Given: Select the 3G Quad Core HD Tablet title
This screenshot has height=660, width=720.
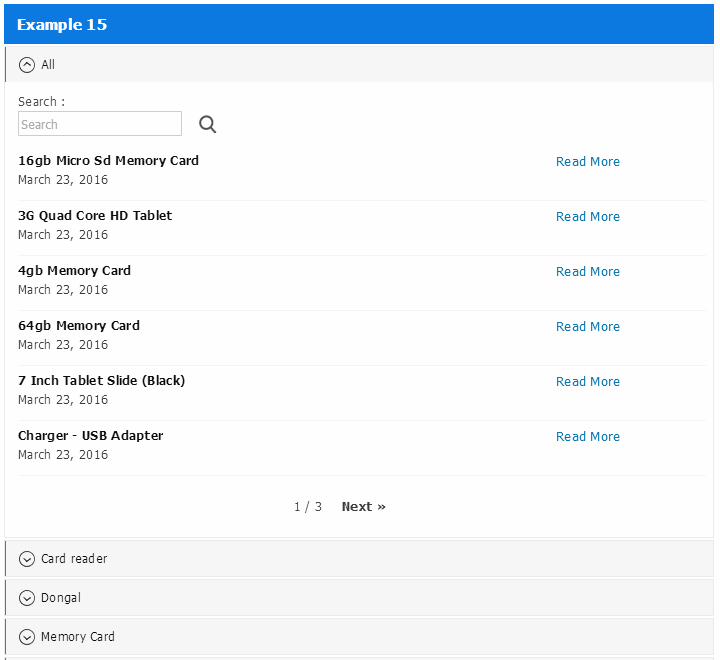Looking at the screenshot, I should 95,216.
